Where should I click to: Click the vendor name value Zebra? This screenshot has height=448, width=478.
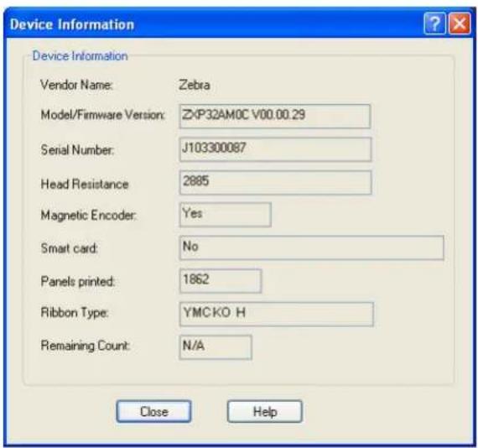pyautogui.click(x=195, y=85)
